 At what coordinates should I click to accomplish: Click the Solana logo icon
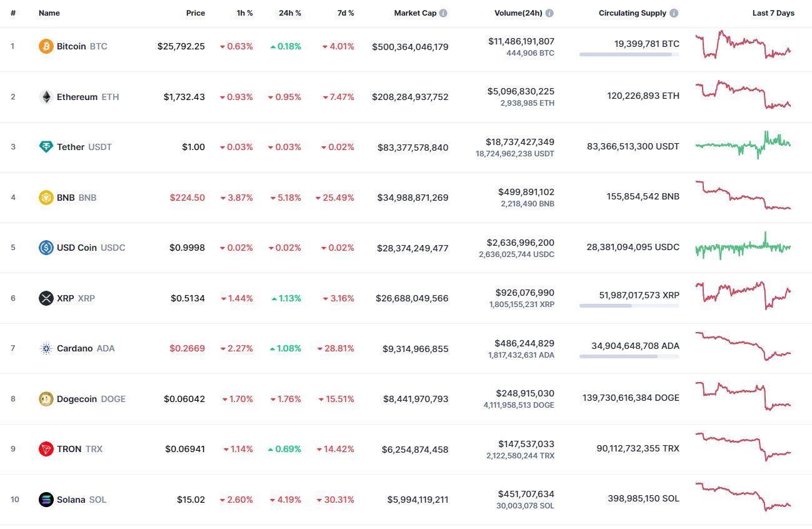46,500
